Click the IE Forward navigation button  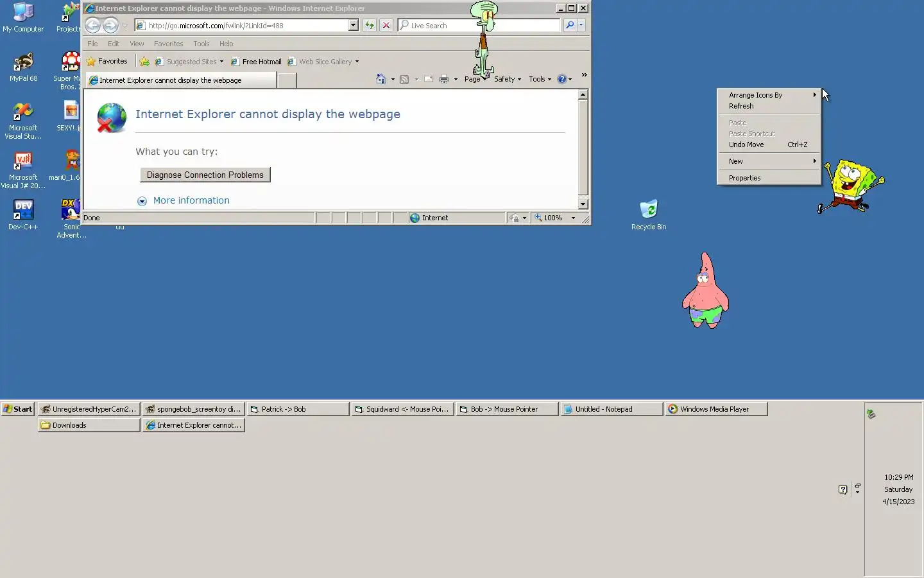point(110,25)
